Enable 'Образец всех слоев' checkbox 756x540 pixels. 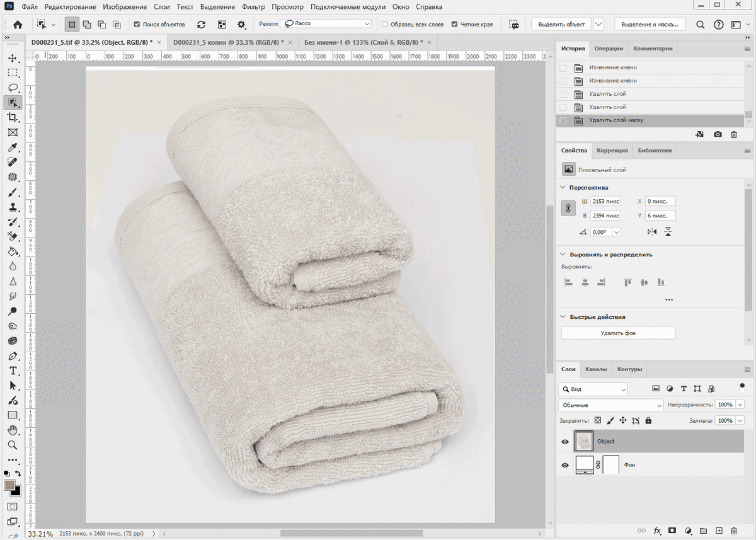click(x=385, y=25)
